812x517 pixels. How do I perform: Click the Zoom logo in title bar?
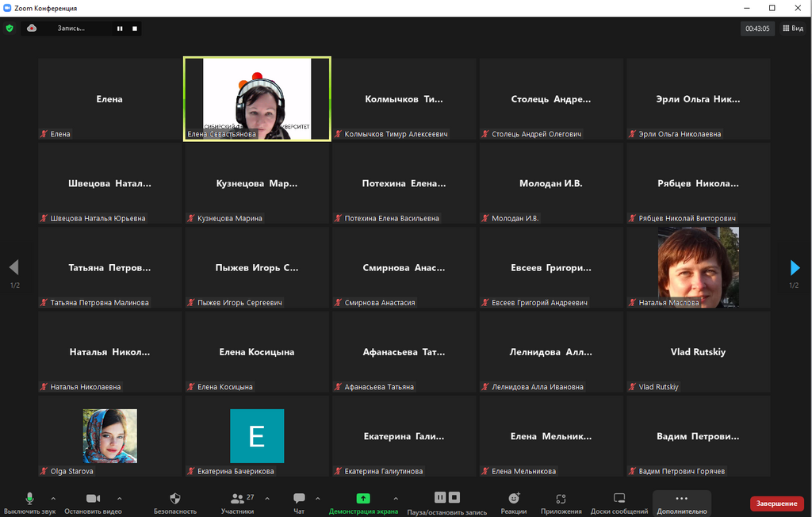click(x=7, y=8)
